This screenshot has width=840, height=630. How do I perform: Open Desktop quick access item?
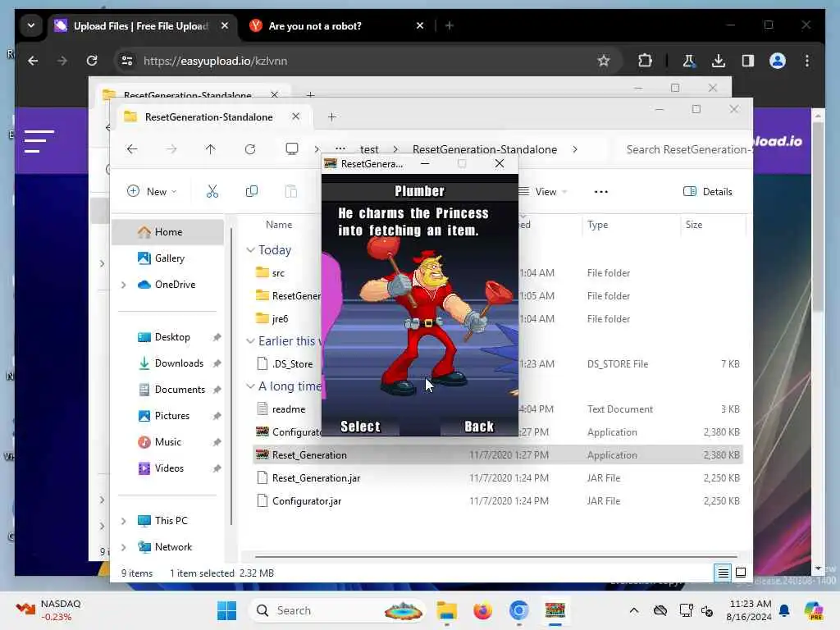point(172,337)
